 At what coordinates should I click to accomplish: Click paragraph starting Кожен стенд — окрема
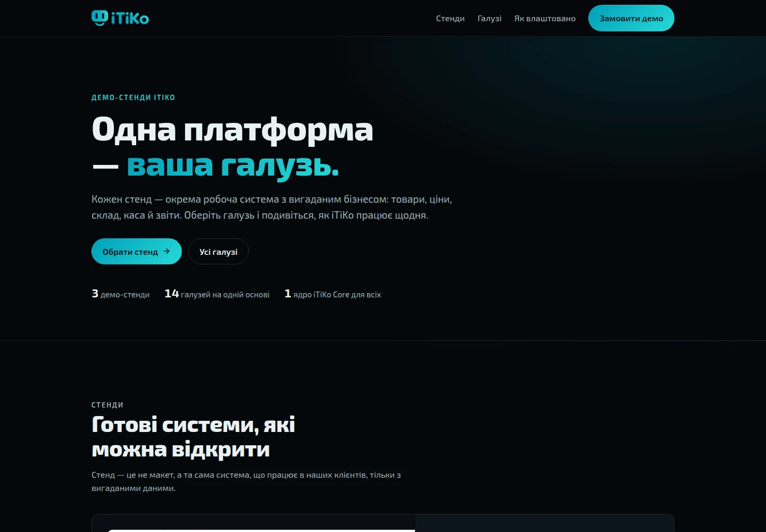272,207
